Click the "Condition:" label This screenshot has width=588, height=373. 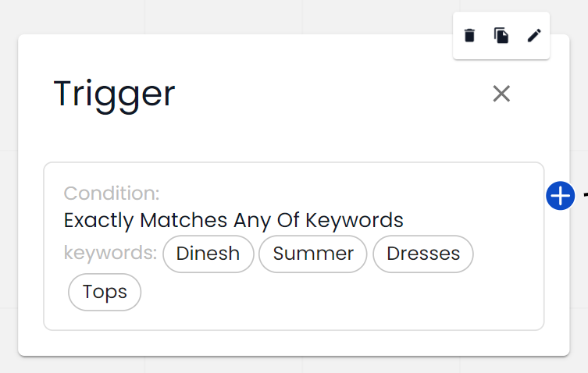click(x=112, y=193)
